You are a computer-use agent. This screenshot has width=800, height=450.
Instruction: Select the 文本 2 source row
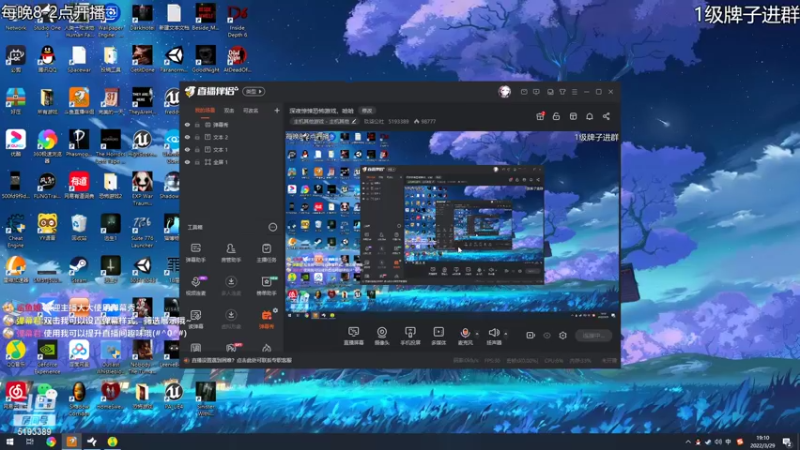(232, 137)
